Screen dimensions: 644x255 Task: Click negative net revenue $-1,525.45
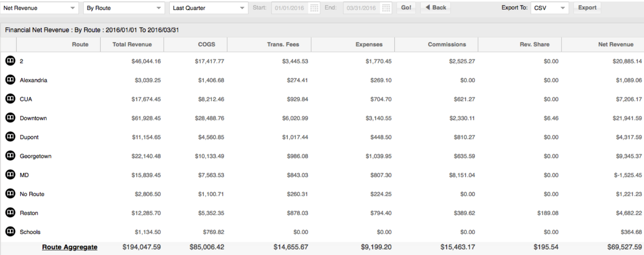[x=628, y=175]
